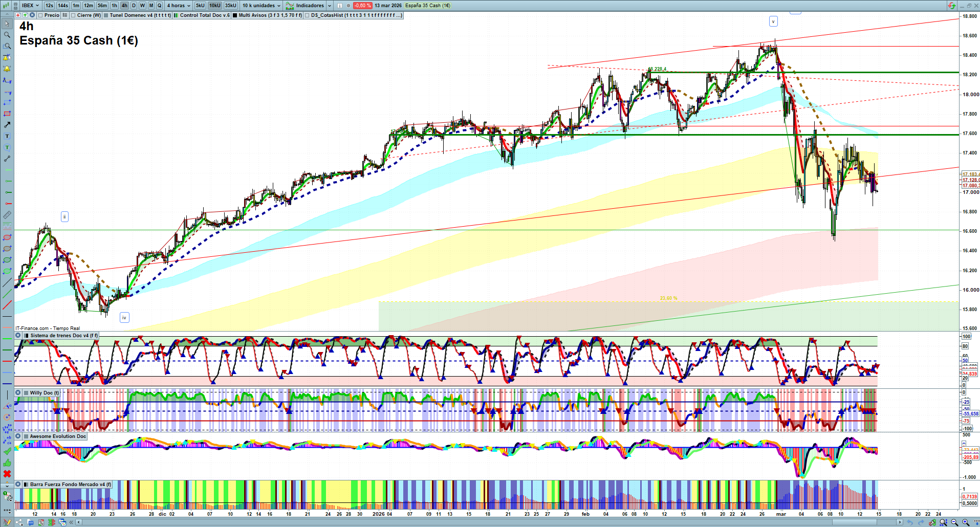Click the green thumbs-up icon
Screen dimensions: 980x527
coord(7,463)
